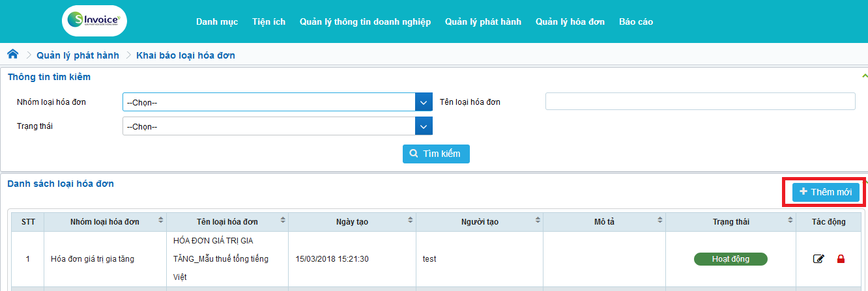This screenshot has width=868, height=291.
Task: Sort by Mô tả column arrows
Action: [660, 221]
